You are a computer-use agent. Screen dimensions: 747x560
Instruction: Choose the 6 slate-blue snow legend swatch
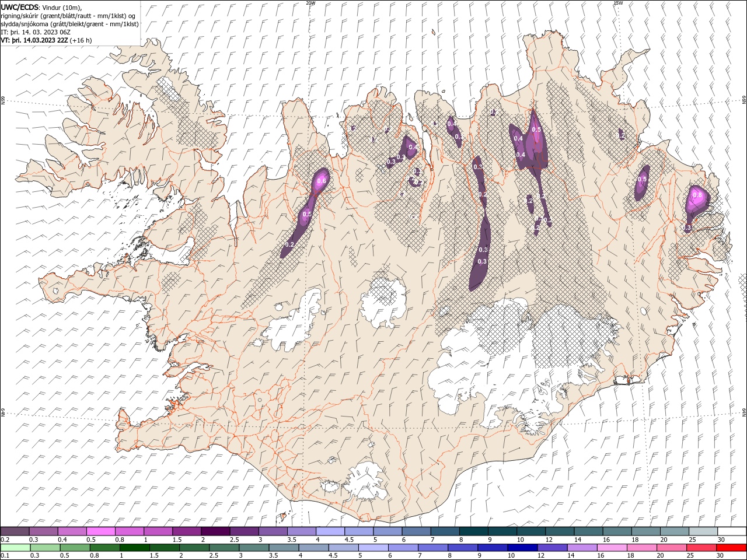point(416,531)
